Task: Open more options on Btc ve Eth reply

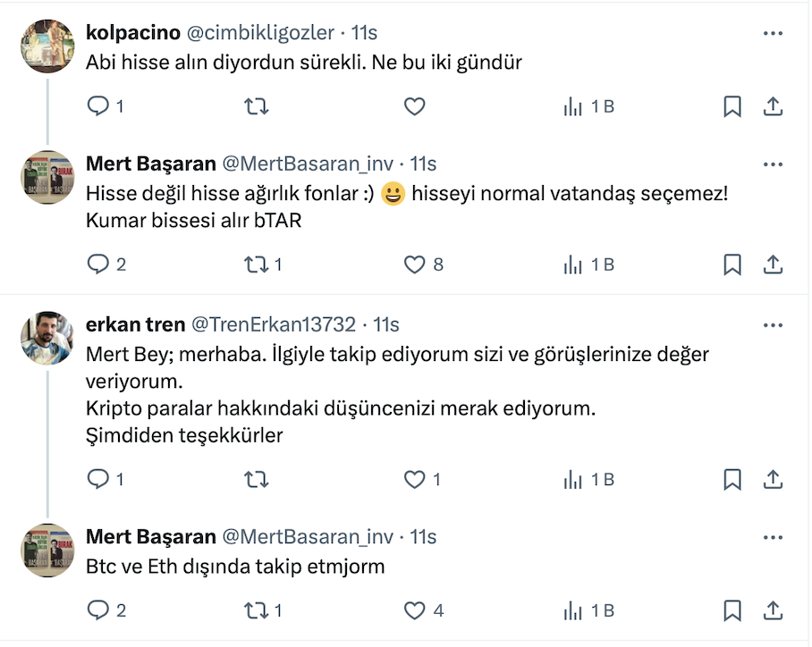Action: 773,537
